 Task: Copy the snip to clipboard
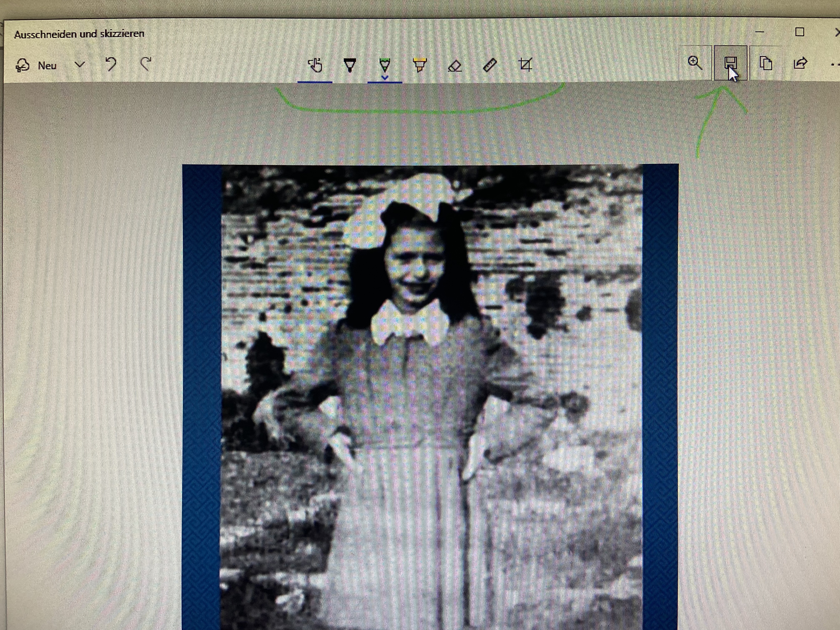[766, 63]
